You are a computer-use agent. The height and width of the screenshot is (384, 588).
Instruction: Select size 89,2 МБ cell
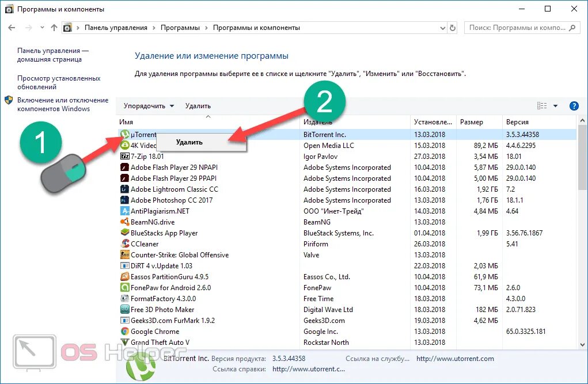pos(485,146)
